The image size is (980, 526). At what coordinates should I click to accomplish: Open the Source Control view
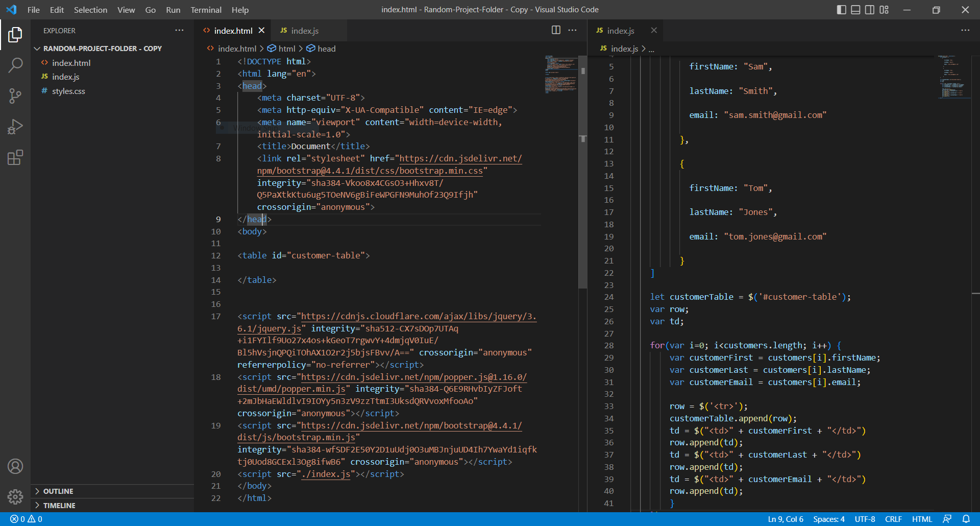click(15, 95)
